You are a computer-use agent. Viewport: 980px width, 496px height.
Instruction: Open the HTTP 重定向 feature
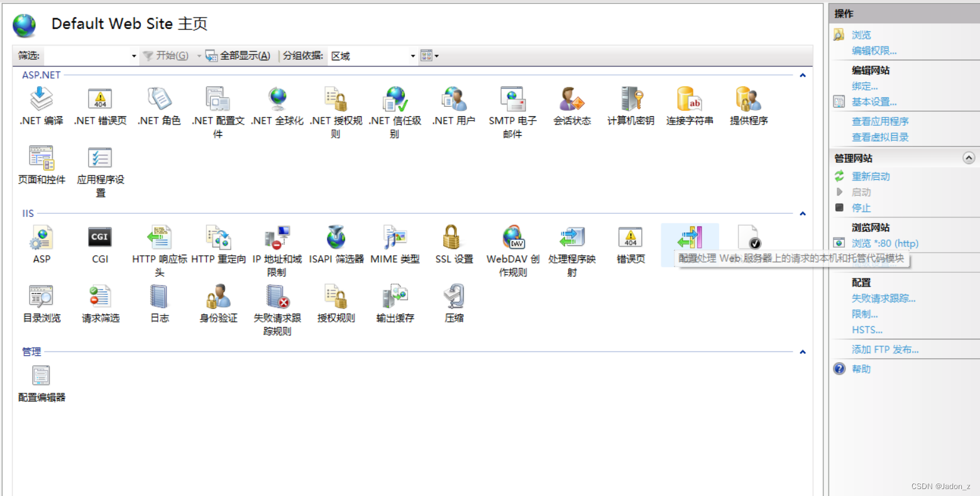point(217,245)
